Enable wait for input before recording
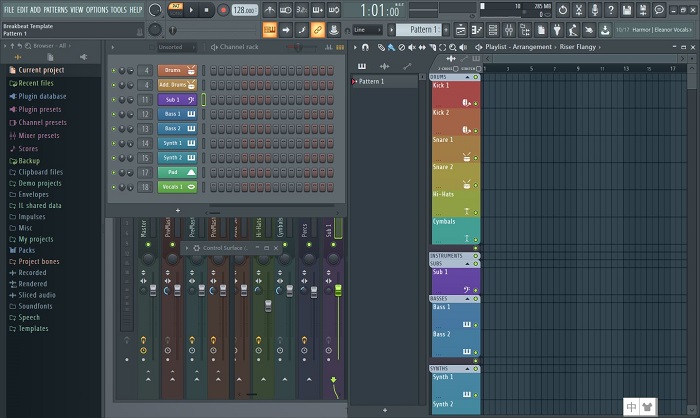The image size is (700, 418). (x=285, y=9)
